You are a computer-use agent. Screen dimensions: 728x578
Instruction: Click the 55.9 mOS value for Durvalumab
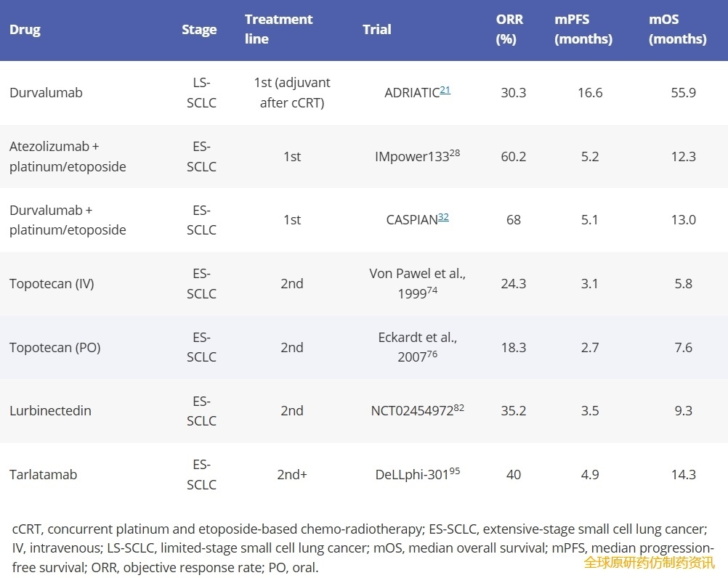point(683,93)
